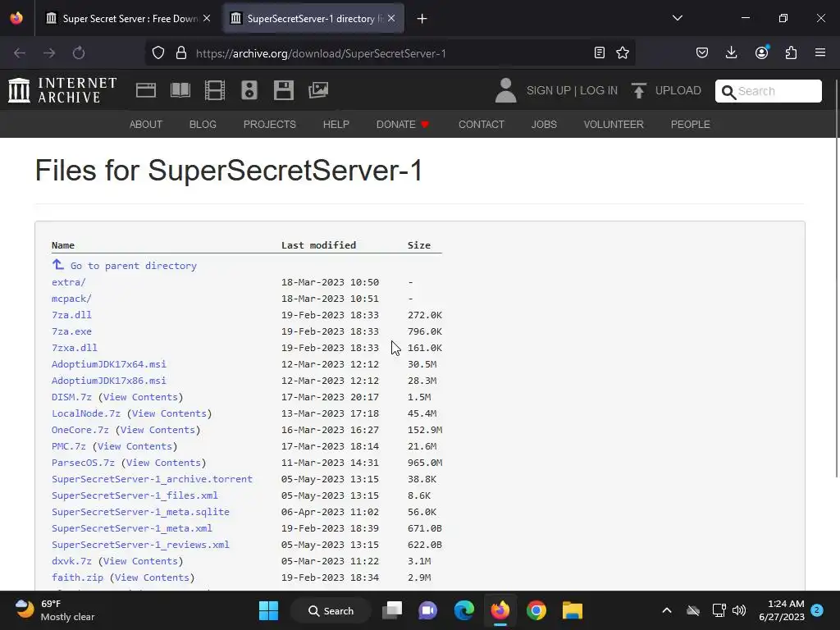Open the CONTACT menu item

[481, 125]
